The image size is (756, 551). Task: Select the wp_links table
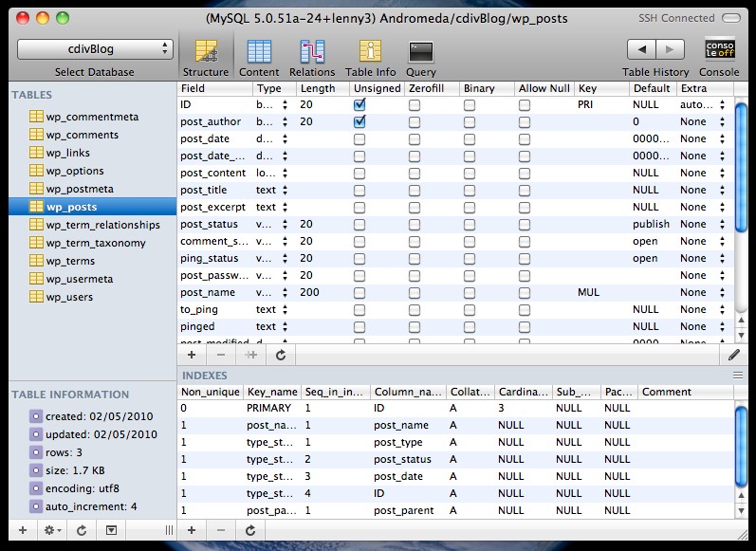[x=93, y=153]
